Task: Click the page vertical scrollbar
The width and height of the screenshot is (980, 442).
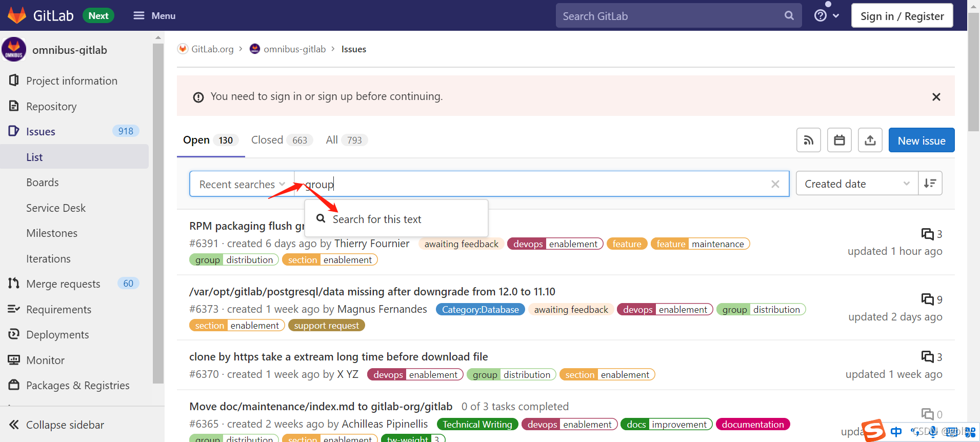Action: point(973,72)
